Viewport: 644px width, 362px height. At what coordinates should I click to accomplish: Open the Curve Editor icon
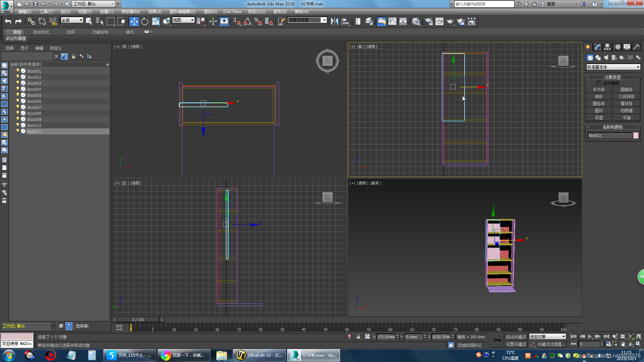392,21
